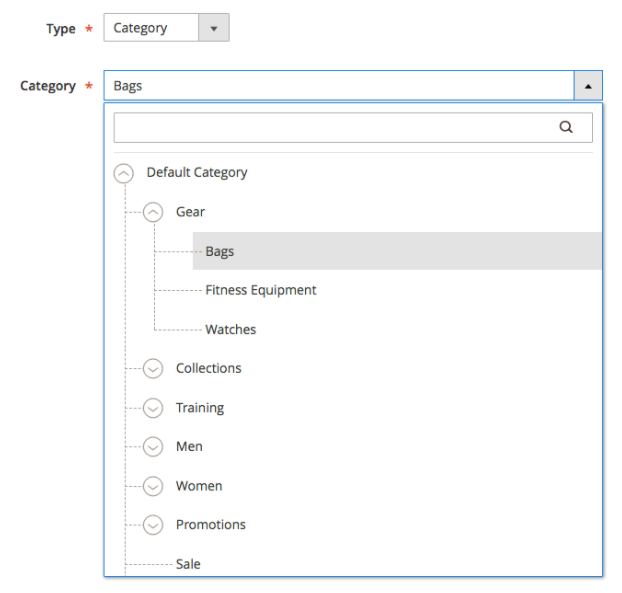Viewport: 622px width, 593px height.
Task: Expand the Training category node
Action: pyautogui.click(x=153, y=408)
